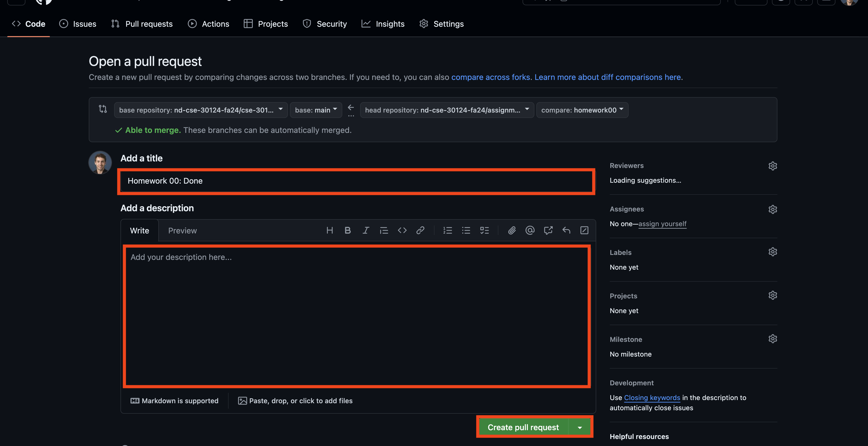Open compare: homework00 branch dropdown
The image size is (868, 446).
coord(582,110)
